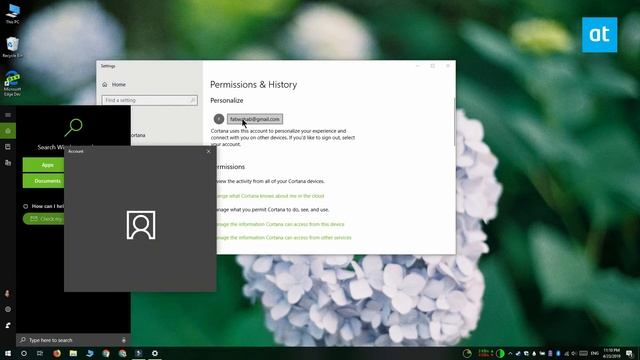Open the This PC desktop icon
640x360 pixels.
pos(12,14)
